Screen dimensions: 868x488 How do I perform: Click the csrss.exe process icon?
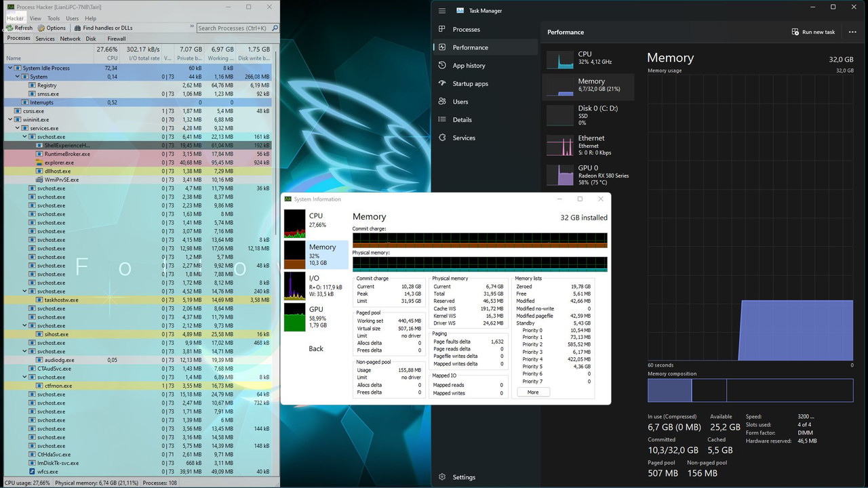click(17, 111)
